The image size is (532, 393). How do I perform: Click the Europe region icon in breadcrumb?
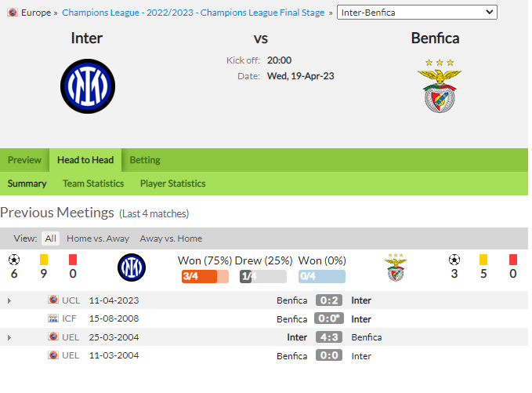13,13
